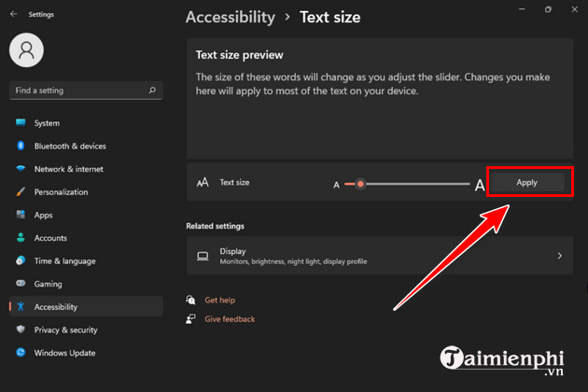The width and height of the screenshot is (588, 392).
Task: Expand the Display settings chevron
Action: pos(559,256)
